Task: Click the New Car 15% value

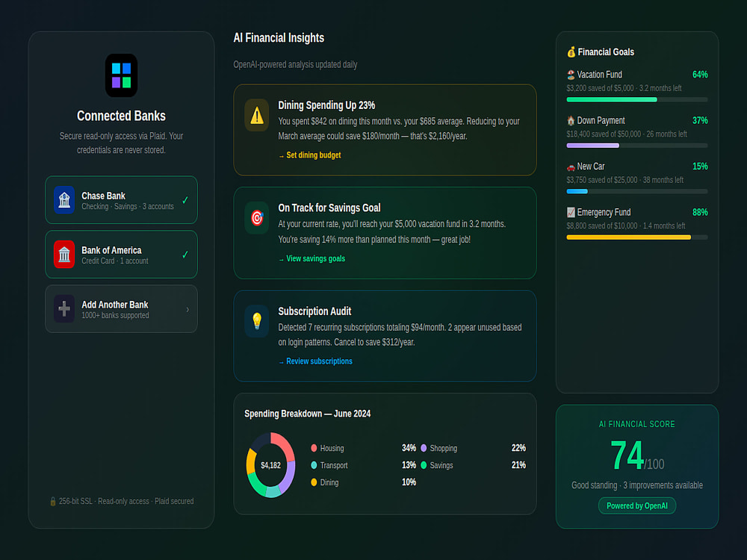Action: pos(700,167)
